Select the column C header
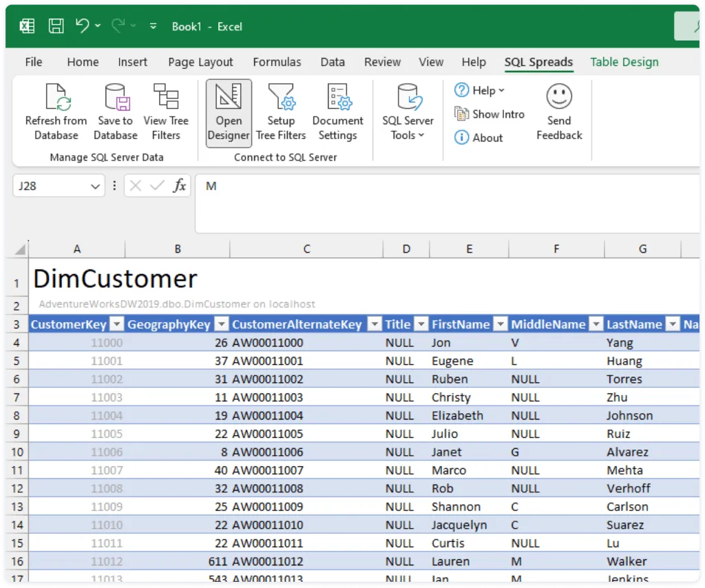The image size is (705, 588). click(x=306, y=249)
